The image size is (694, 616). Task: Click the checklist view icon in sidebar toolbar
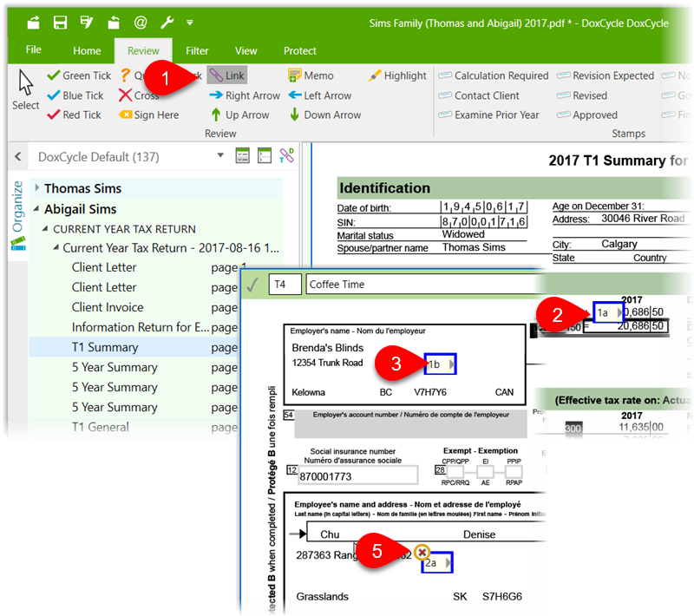coord(243,155)
